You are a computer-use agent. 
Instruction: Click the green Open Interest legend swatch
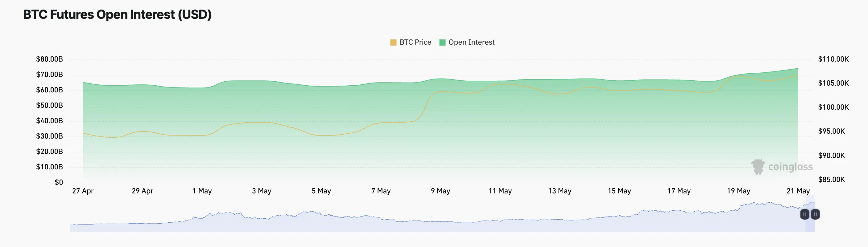point(442,43)
